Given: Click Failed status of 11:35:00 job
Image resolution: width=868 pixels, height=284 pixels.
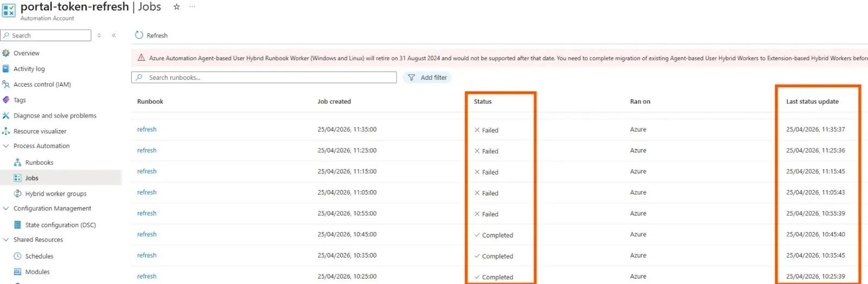Looking at the screenshot, I should 487,130.
